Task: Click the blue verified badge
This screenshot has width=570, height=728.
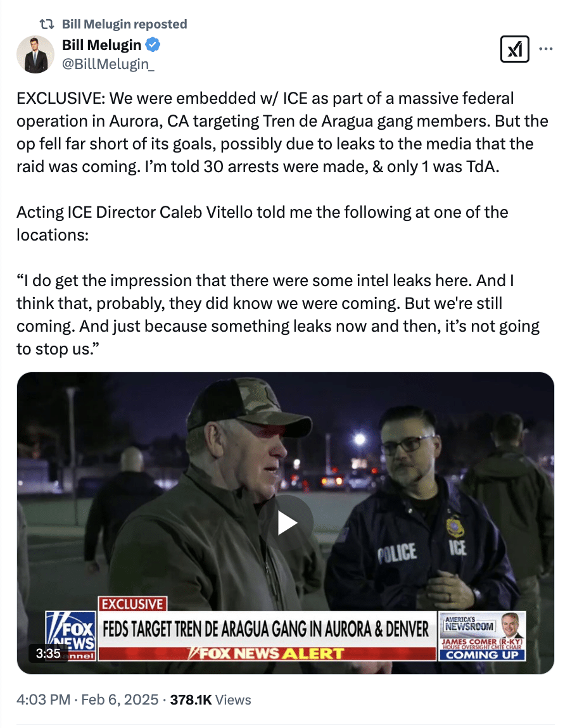Action: click(153, 45)
